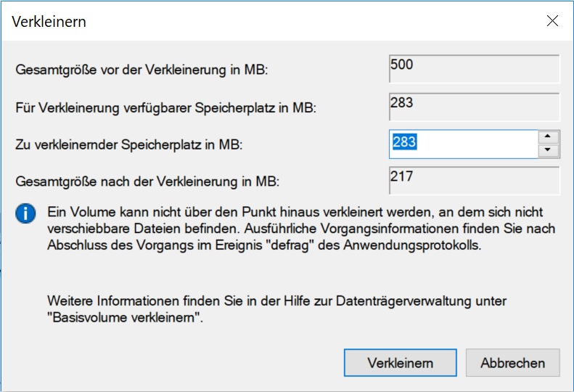Click the resulting total size field showing 217
Screen dimensions: 574x392
pos(474,181)
